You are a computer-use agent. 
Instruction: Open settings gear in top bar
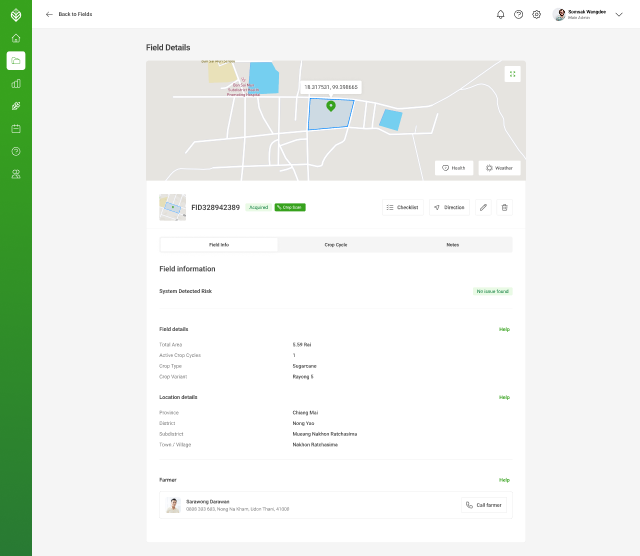pyautogui.click(x=536, y=14)
